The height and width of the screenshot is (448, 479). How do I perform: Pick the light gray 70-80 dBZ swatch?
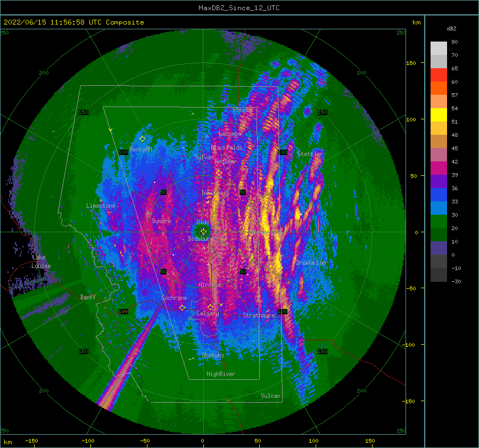coord(439,48)
